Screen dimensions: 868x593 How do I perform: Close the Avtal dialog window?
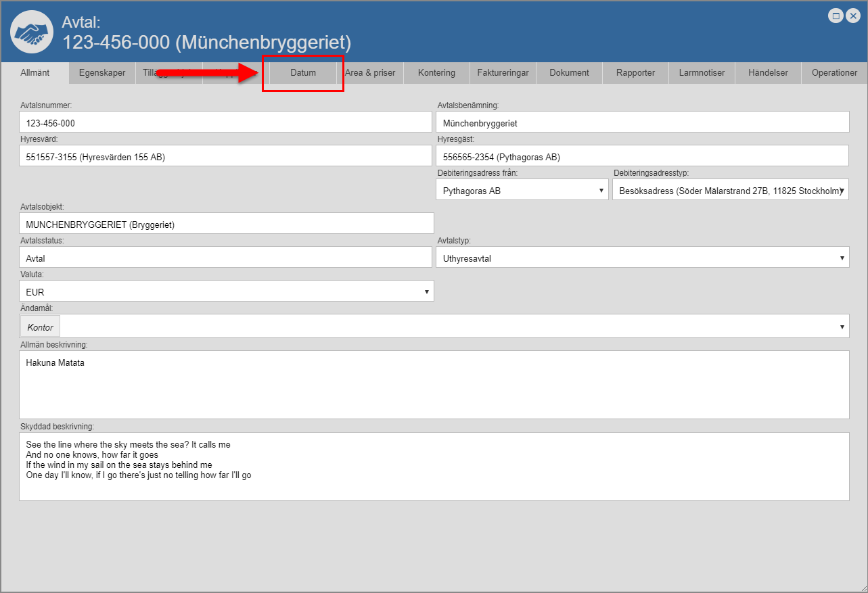pos(853,16)
